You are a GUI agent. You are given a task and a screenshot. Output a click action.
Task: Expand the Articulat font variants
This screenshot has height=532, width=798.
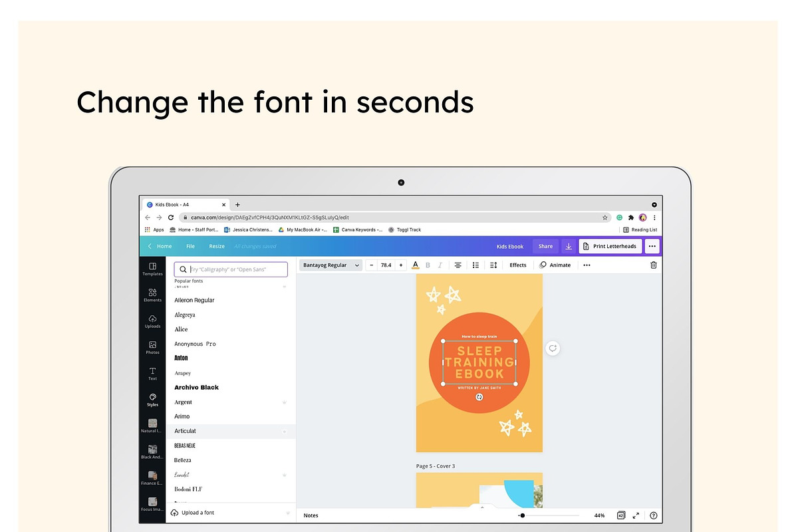[284, 432]
